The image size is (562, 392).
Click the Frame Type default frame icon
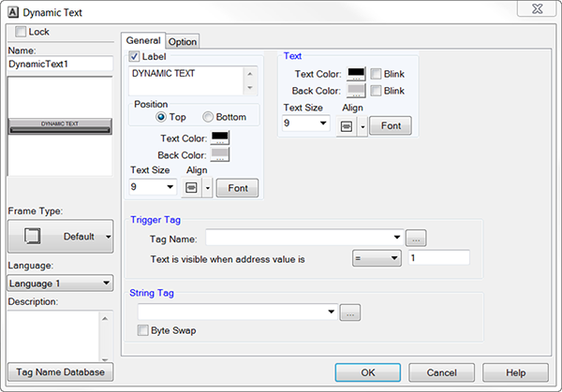tap(32, 236)
